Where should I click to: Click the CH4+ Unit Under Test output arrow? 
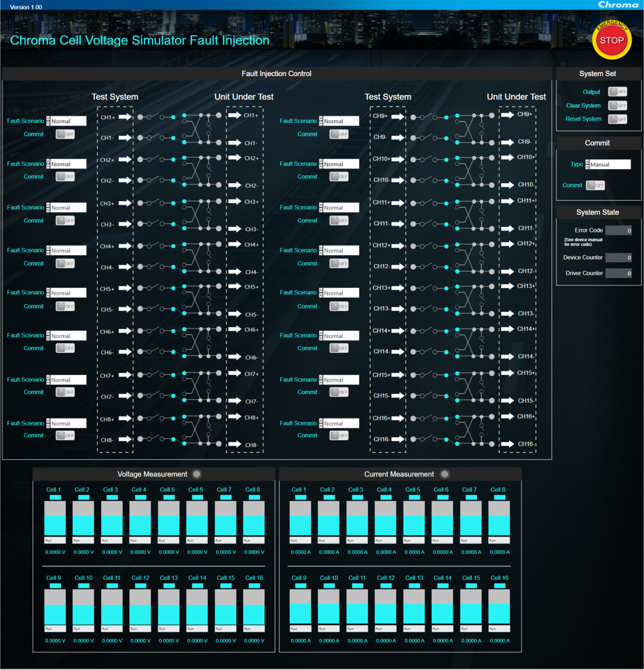pos(235,245)
